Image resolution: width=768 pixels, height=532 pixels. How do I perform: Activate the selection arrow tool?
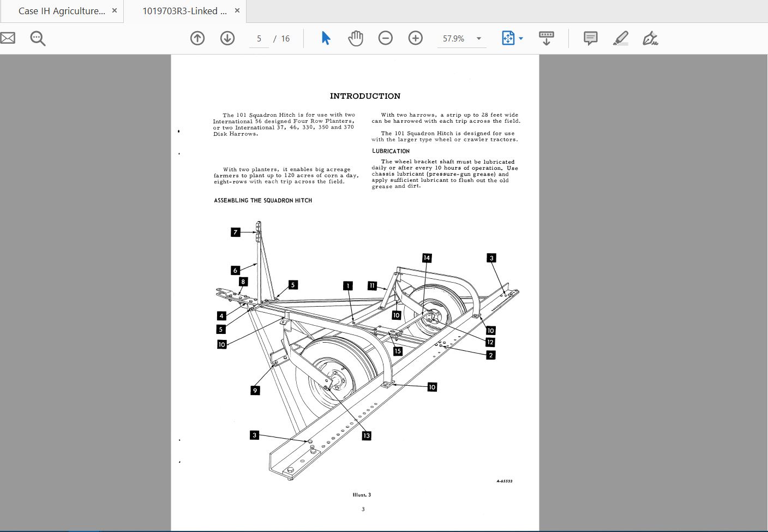point(326,38)
